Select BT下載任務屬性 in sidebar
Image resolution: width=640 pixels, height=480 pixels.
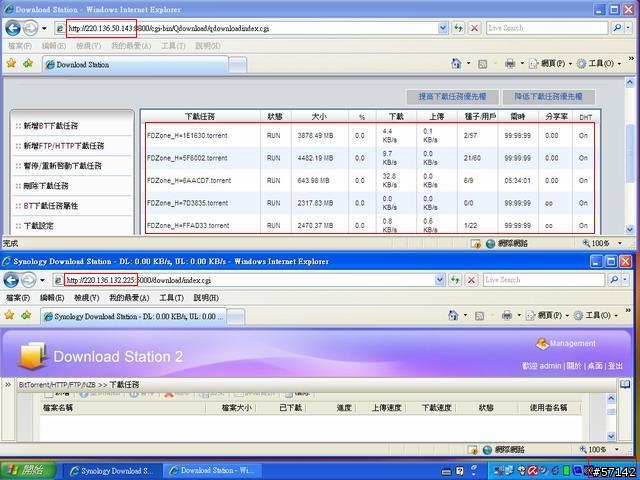(x=50, y=206)
